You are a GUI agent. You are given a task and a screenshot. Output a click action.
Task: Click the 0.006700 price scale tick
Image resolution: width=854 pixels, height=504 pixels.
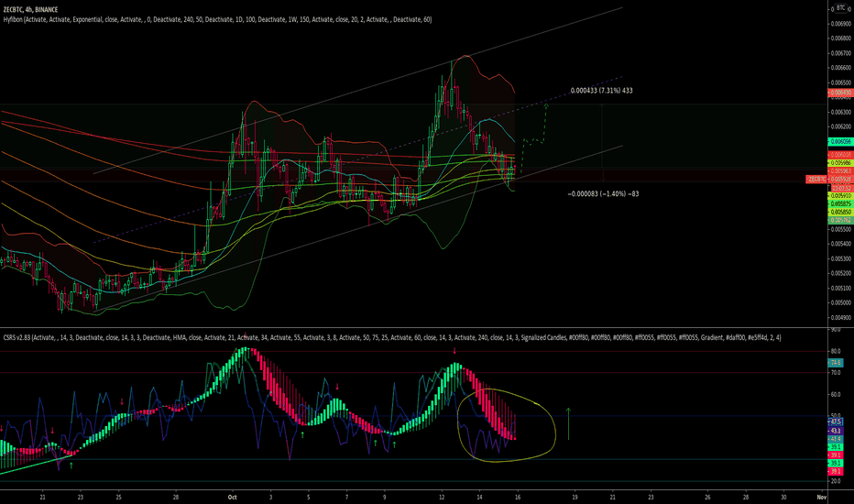pos(841,53)
